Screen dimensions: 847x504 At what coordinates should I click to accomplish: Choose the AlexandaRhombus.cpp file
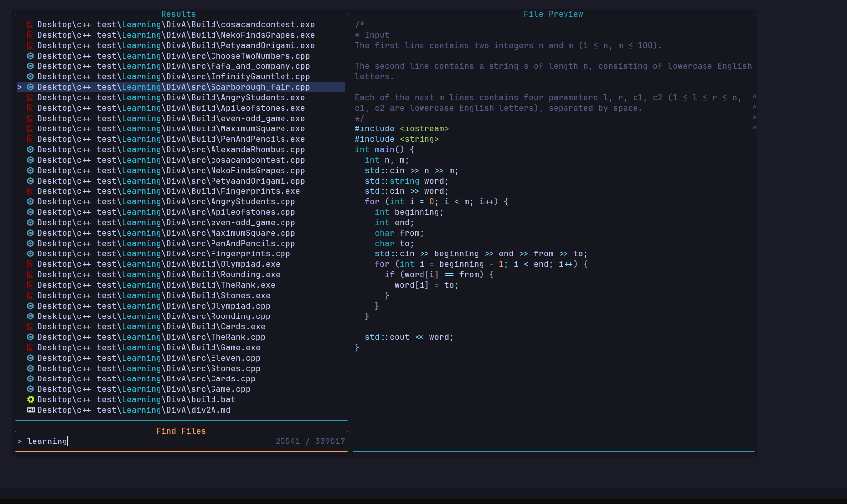(171, 150)
